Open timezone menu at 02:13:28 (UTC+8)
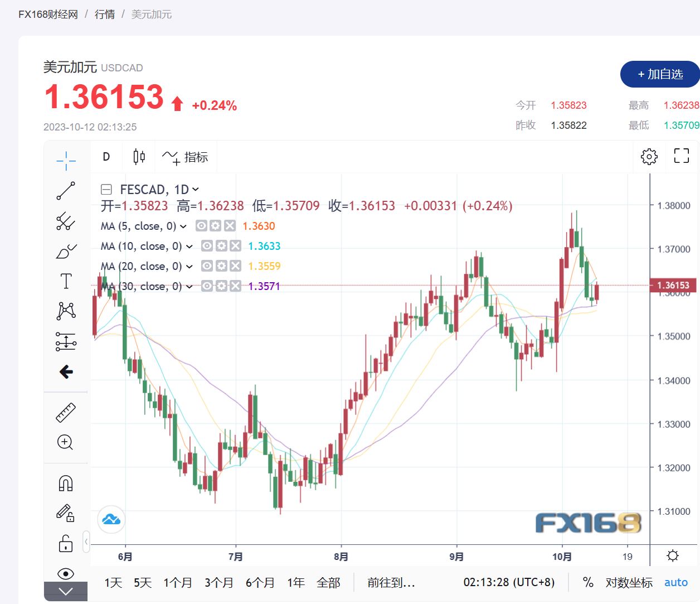 (509, 582)
